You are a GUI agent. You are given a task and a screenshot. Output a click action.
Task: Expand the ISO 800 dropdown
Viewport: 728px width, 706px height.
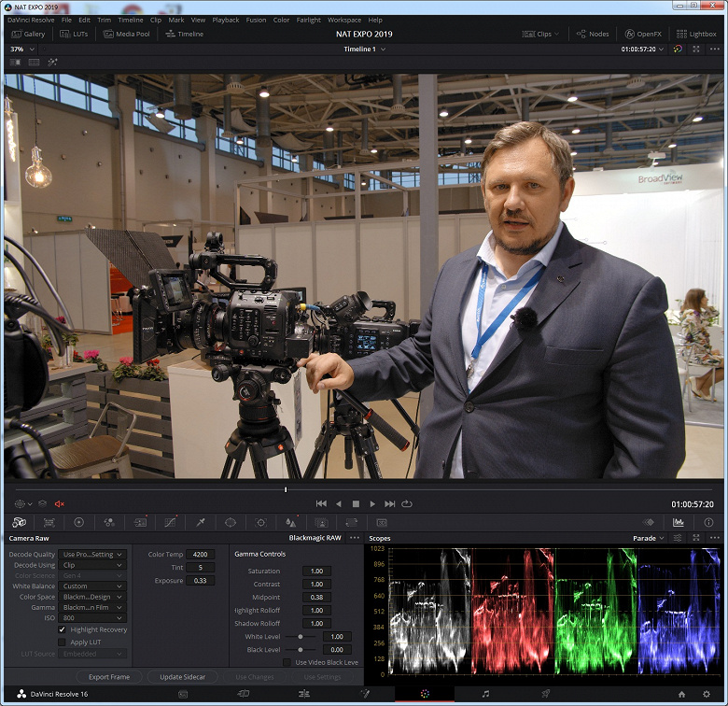[x=92, y=617]
